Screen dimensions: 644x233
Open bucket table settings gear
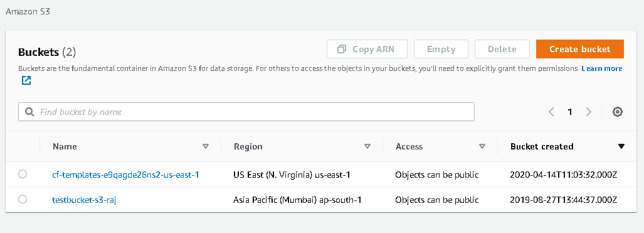click(617, 112)
